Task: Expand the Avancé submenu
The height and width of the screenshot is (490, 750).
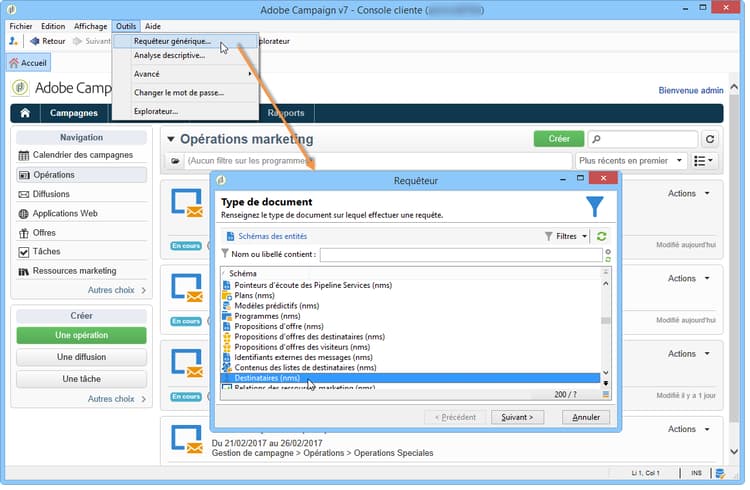Action: coord(186,74)
